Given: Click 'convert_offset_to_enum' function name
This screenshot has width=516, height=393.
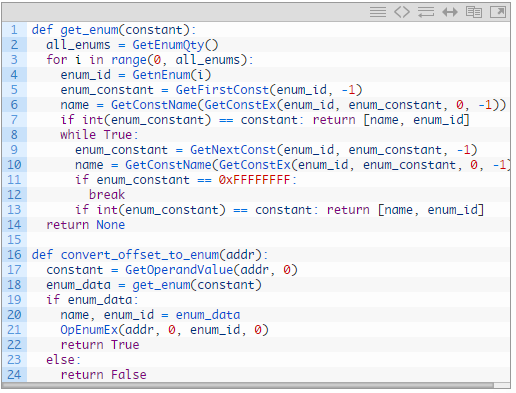Looking at the screenshot, I should [140, 255].
